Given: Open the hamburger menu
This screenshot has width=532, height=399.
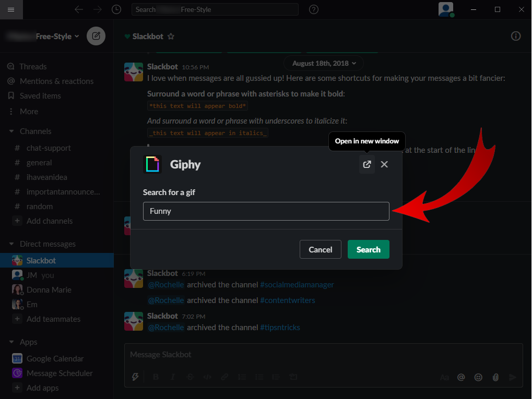Looking at the screenshot, I should (11, 9).
